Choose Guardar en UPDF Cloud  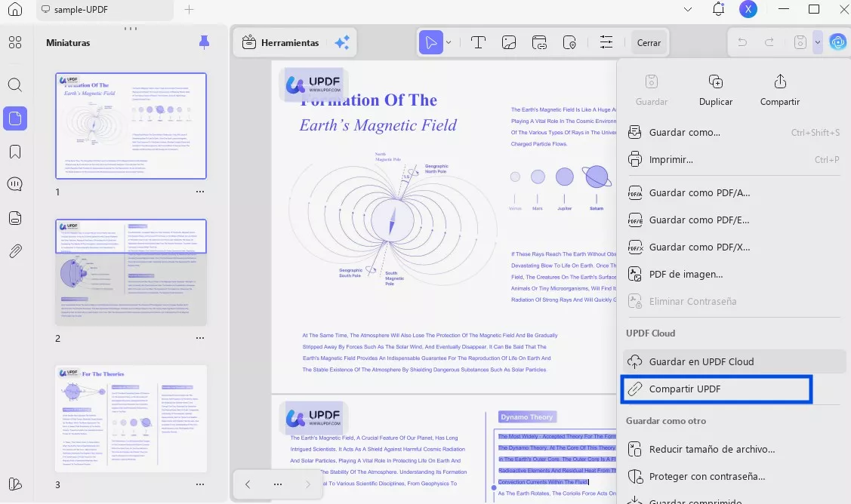coord(734,361)
